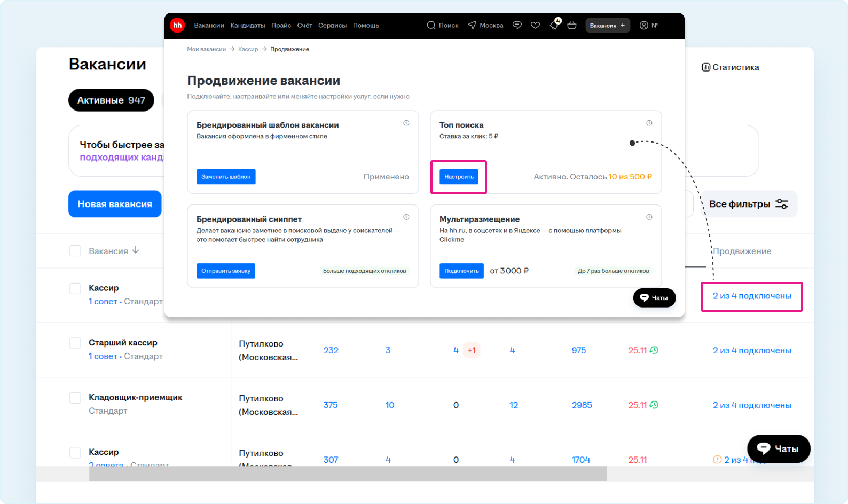
Task: Open the chat messages icon in header
Action: 517,25
